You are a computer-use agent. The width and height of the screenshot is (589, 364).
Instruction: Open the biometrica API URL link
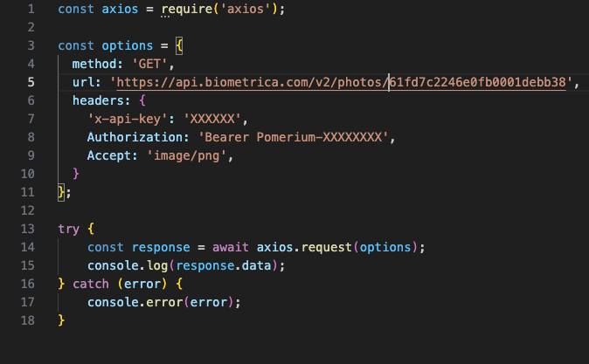341,82
